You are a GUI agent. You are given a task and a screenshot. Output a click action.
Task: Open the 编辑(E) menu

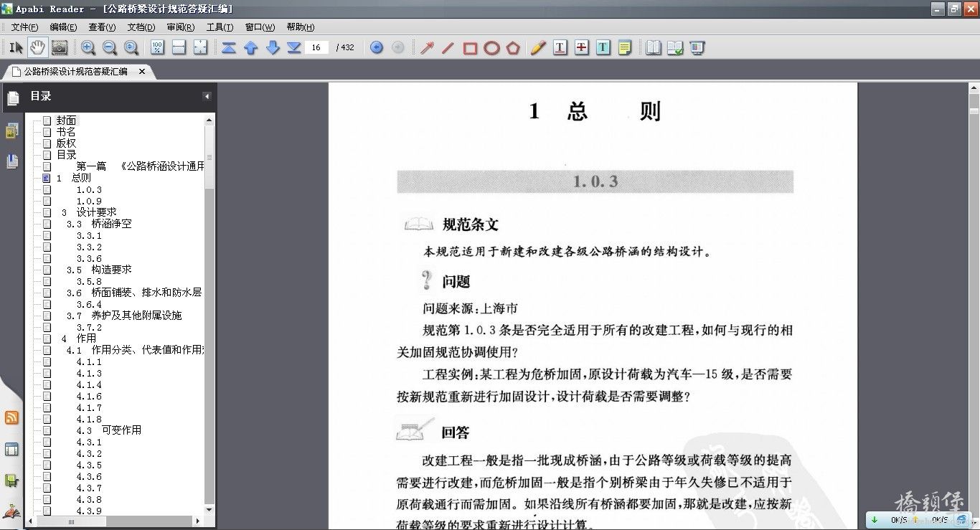coord(63,27)
